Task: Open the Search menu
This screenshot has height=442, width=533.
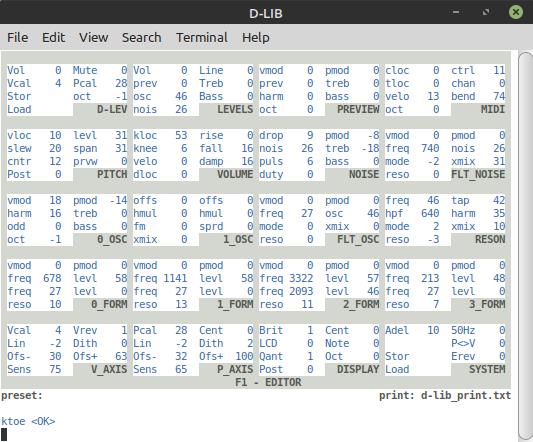Action: tap(141, 37)
